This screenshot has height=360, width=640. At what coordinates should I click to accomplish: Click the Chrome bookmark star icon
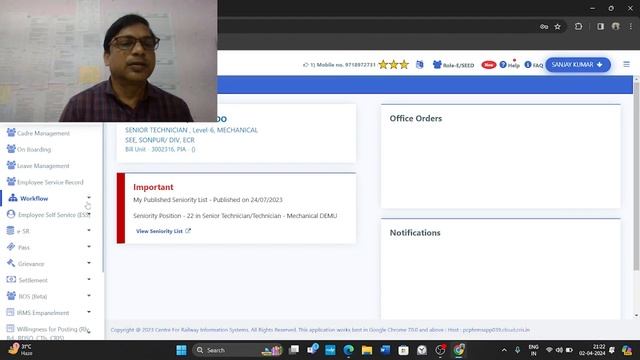(x=558, y=27)
